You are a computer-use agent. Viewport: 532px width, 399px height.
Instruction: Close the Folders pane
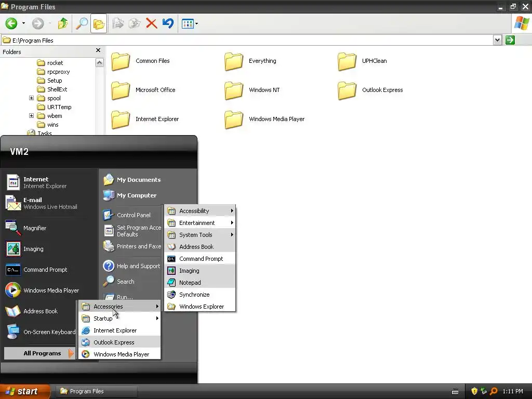(98, 50)
